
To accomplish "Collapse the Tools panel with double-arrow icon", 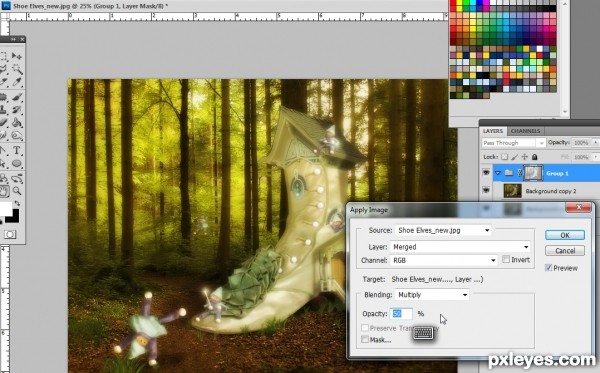I will click(13, 39).
